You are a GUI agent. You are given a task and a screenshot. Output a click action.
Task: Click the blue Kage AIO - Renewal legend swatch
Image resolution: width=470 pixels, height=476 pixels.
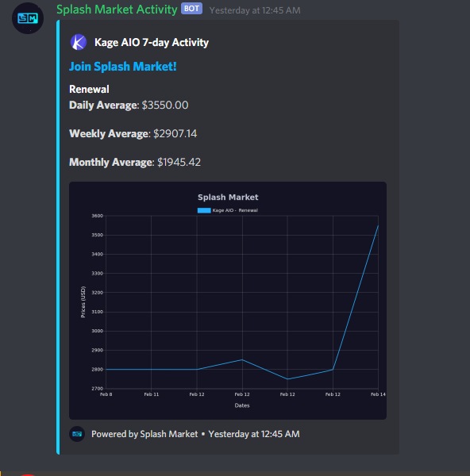click(x=204, y=210)
